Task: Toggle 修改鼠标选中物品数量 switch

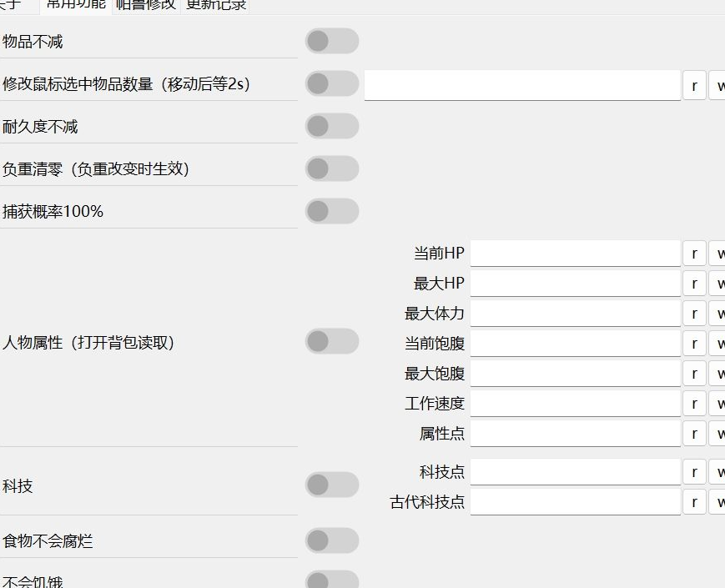Action: point(331,83)
